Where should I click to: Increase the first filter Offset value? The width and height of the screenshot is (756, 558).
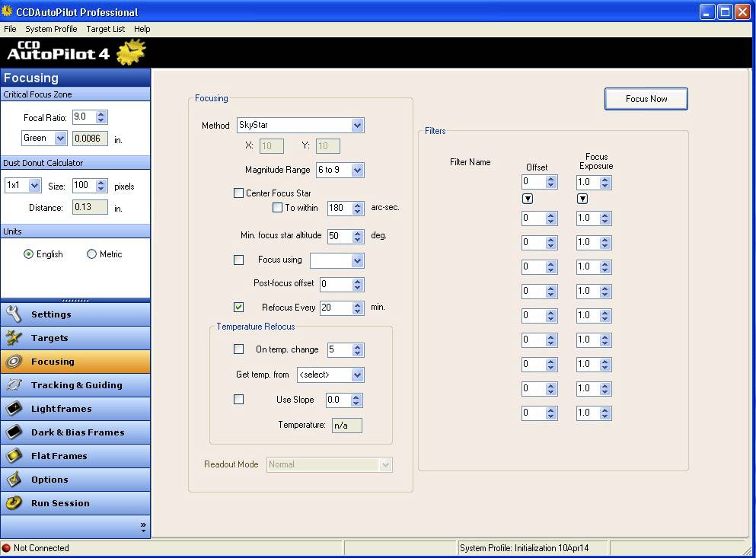tap(550, 178)
